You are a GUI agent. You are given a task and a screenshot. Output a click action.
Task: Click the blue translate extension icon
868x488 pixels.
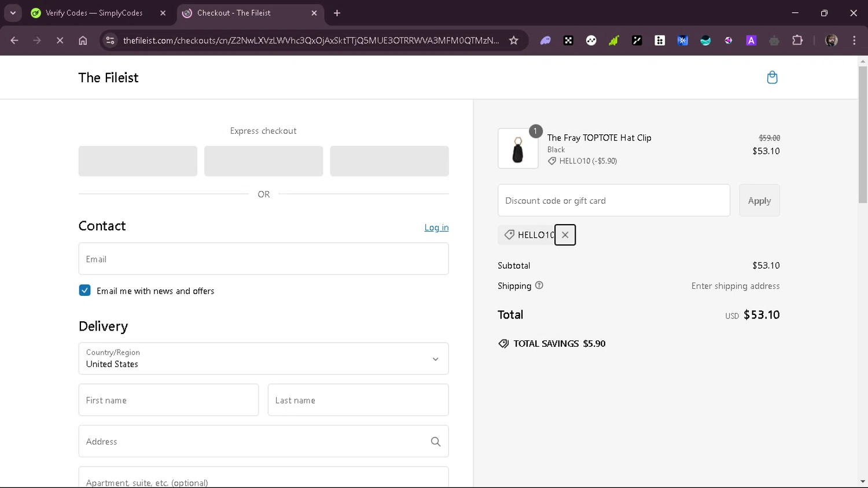click(x=683, y=41)
